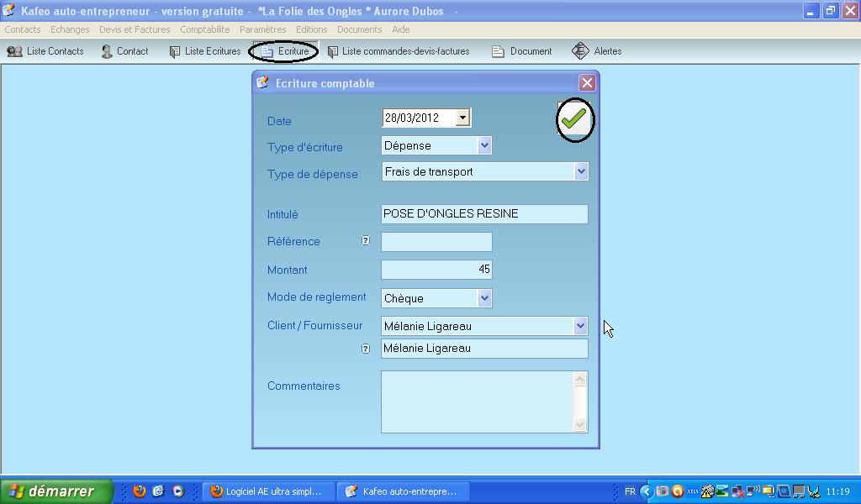Expand the Type d'écriture dropdown
Image resolution: width=861 pixels, height=504 pixels.
[484, 145]
